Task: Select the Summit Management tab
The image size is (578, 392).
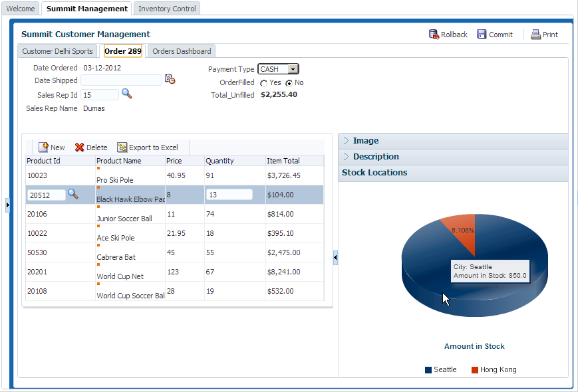Action: pyautogui.click(x=86, y=9)
